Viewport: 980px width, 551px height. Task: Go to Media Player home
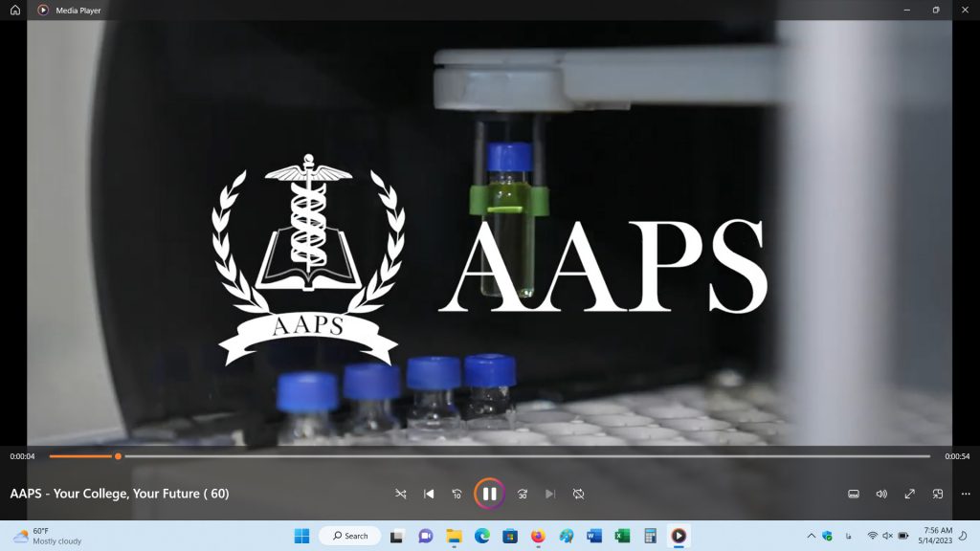pos(15,10)
